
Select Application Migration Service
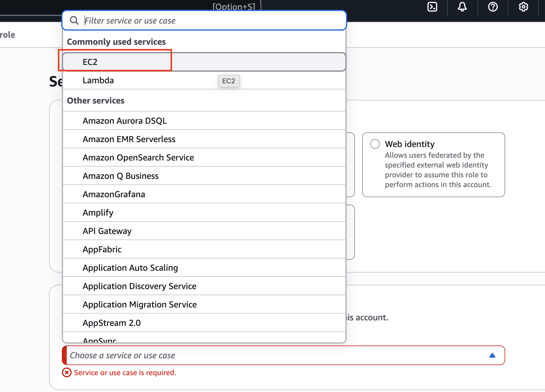tap(204, 304)
